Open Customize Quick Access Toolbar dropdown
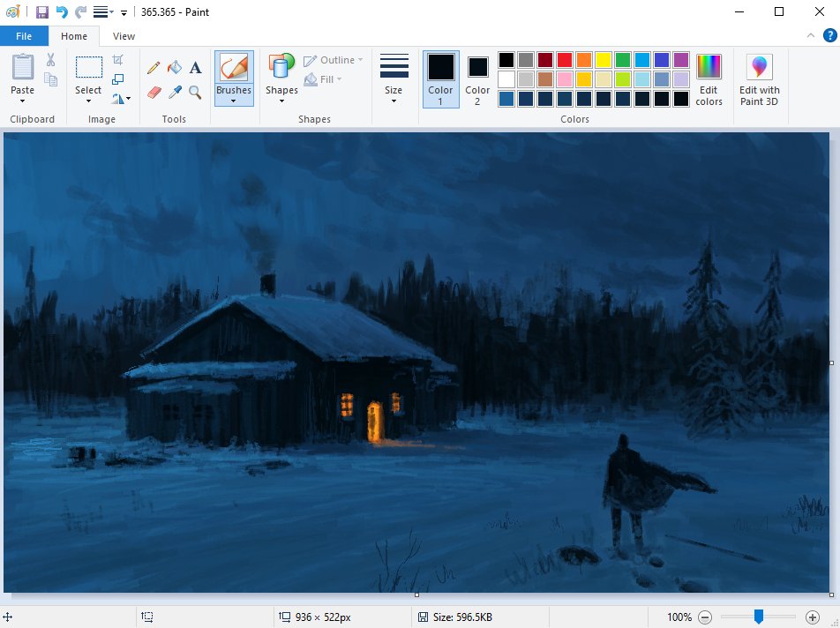Viewport: 840px width, 628px height. click(124, 12)
